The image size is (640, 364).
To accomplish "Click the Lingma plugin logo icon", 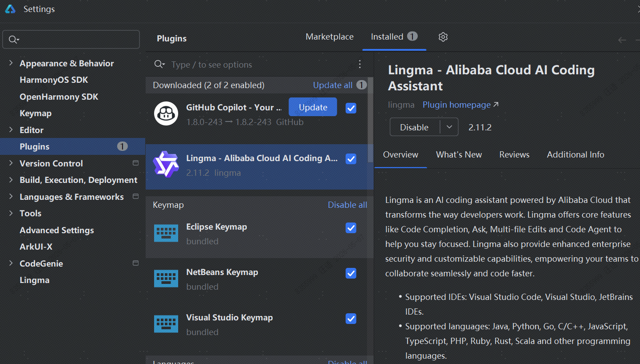I will point(166,164).
